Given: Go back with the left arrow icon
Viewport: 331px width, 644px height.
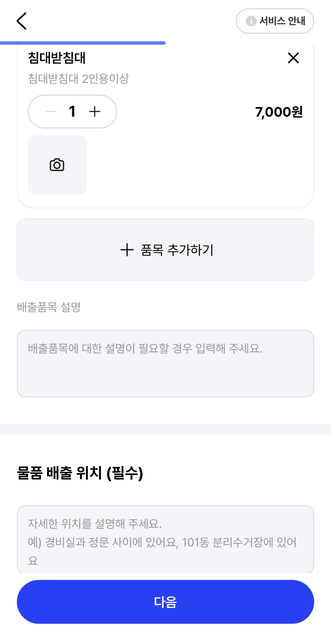Looking at the screenshot, I should (22, 21).
